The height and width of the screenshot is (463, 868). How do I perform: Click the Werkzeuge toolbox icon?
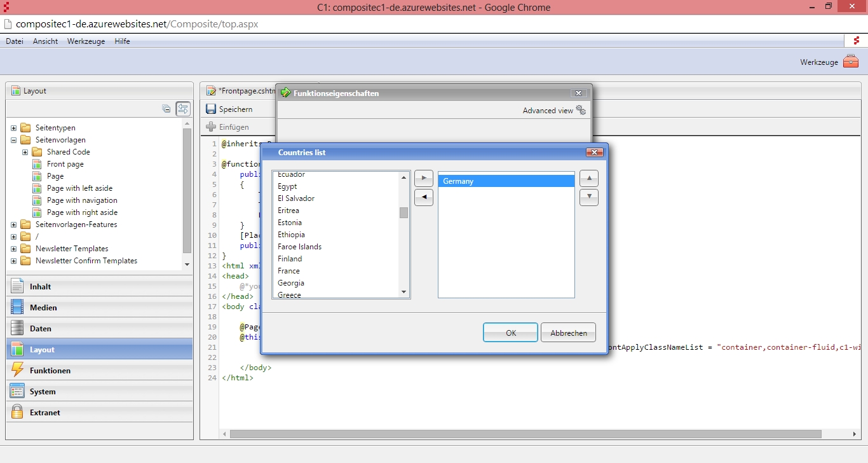click(850, 62)
